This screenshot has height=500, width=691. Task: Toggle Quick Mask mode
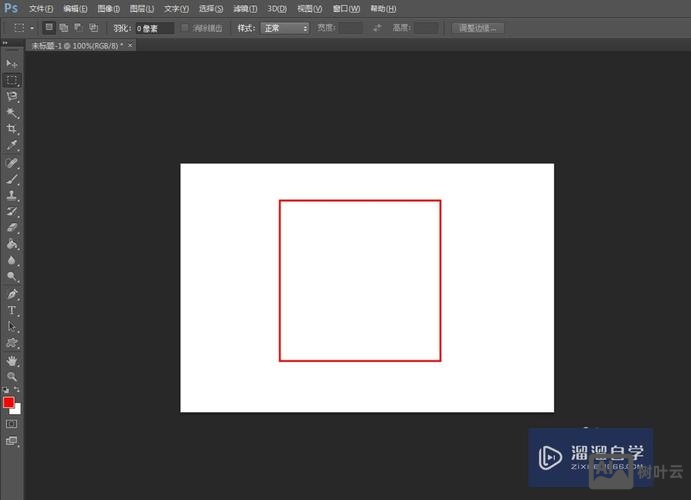point(12,423)
